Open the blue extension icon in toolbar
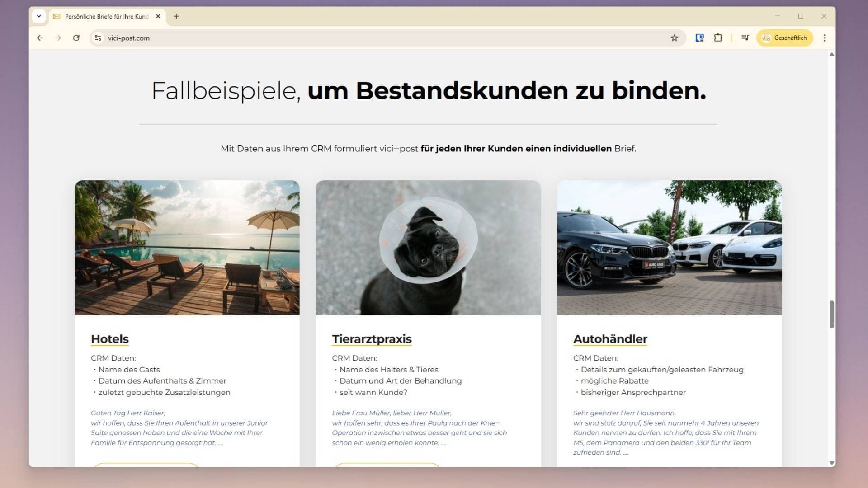This screenshot has height=488, width=868. (699, 38)
